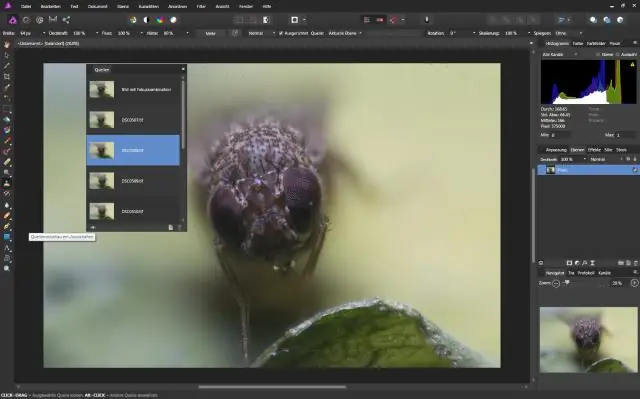Open the Rotation dropdown
640x399 pixels.
pyautogui.click(x=474, y=33)
